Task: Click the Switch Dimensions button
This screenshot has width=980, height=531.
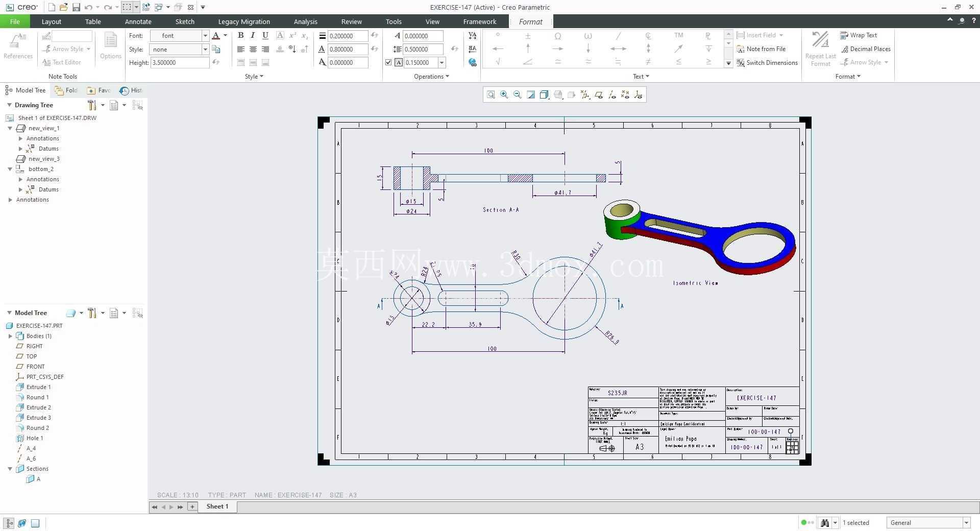Action: (x=767, y=63)
